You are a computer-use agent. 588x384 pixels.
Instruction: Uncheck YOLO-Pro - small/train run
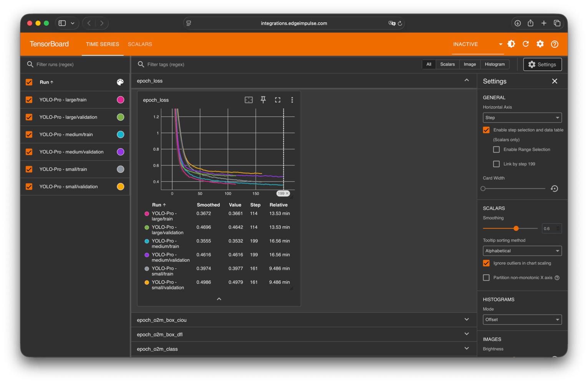pos(29,169)
